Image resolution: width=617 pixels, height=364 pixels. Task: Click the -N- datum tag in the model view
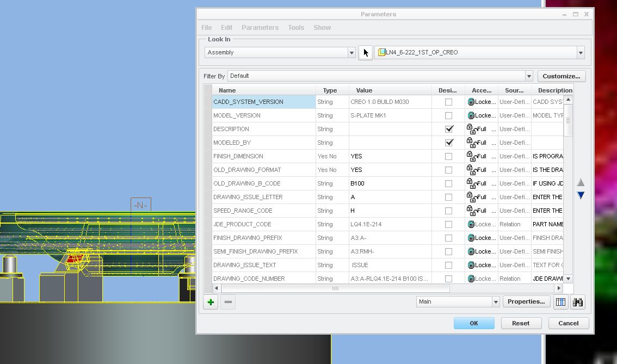[141, 205]
